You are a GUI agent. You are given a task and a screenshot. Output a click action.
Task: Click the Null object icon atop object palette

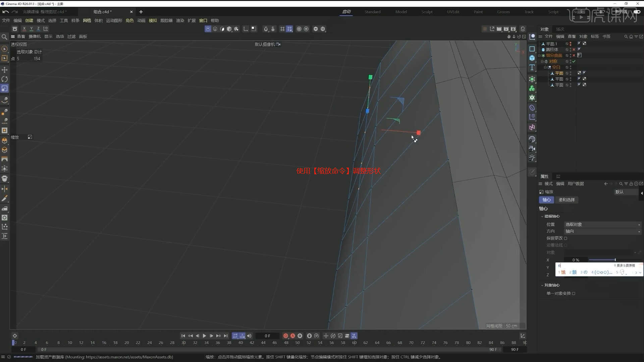pyautogui.click(x=532, y=37)
